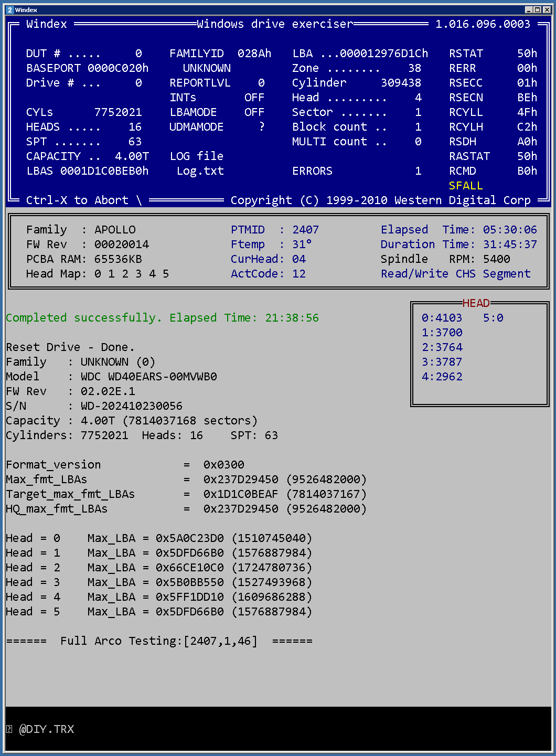Click head entry 5:0 in HEAD box
Viewport: 556px width, 756px height.
coord(493,318)
